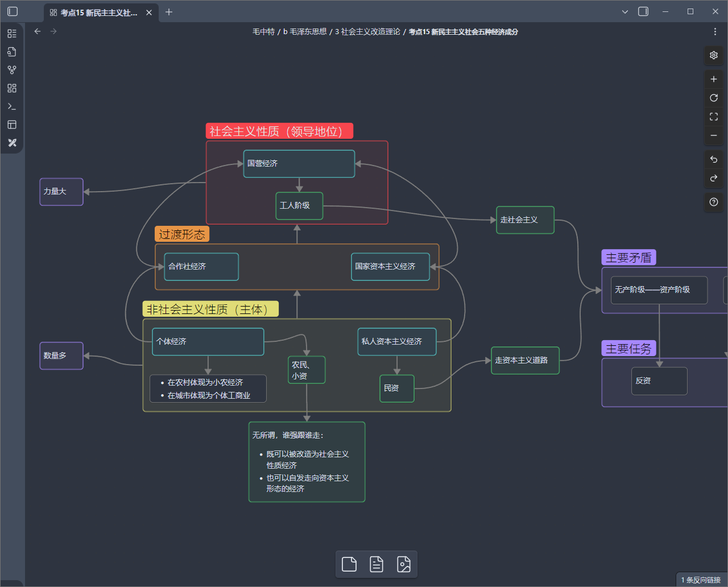Click the 主要矛盾 group label
This screenshot has height=587, width=728.
[x=628, y=258]
